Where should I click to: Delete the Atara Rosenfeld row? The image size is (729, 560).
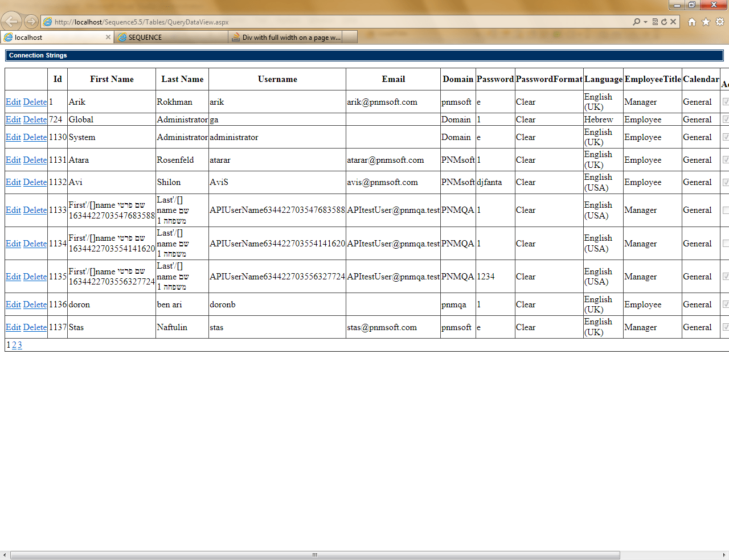tap(35, 160)
